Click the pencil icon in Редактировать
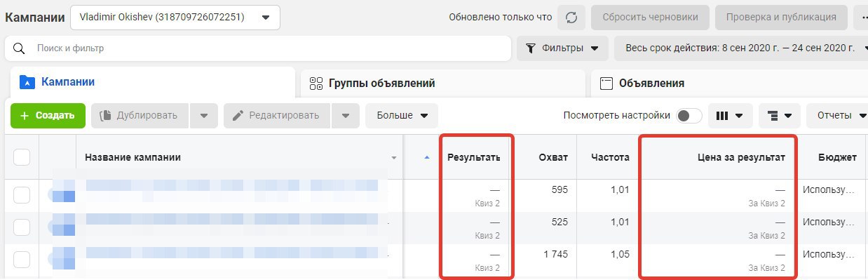 (x=237, y=116)
